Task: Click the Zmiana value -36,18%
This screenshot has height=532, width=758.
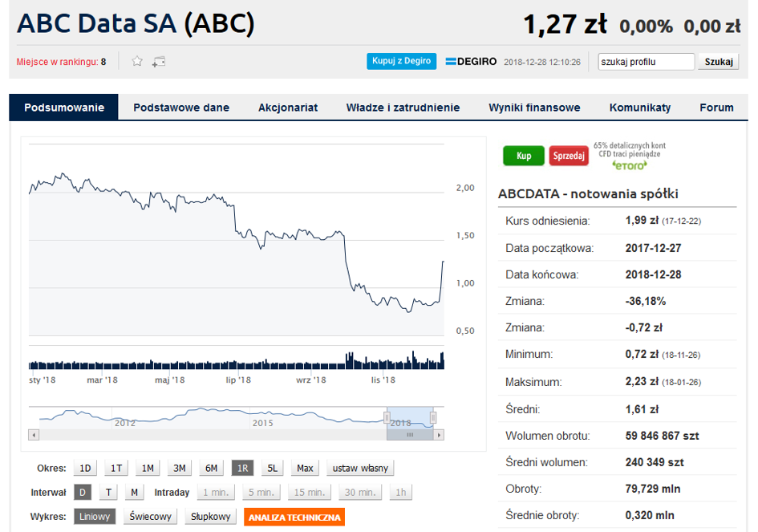Action: pos(646,301)
